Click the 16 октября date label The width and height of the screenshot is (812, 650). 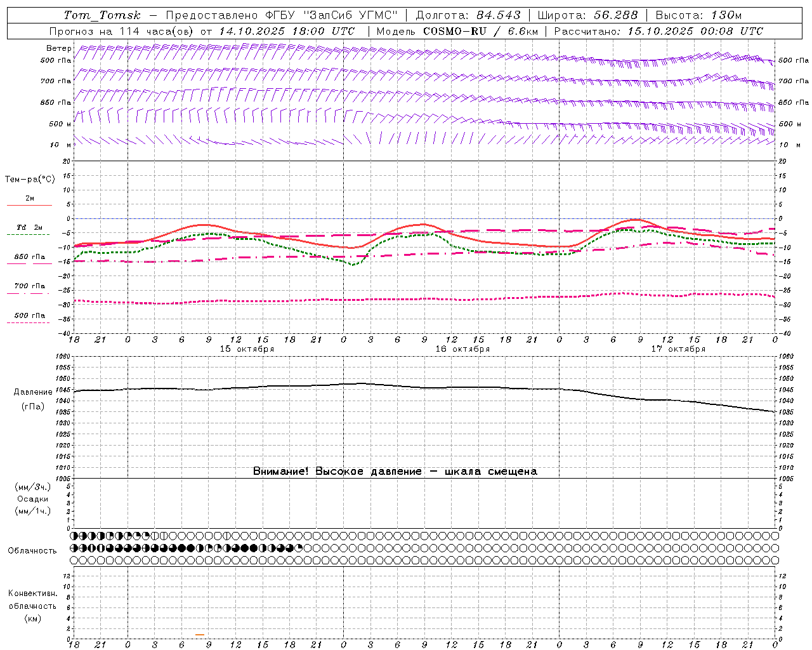pos(462,349)
